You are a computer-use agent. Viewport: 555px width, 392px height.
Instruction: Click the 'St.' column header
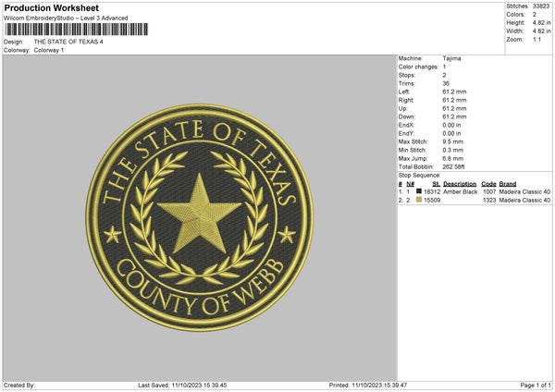[x=437, y=184]
